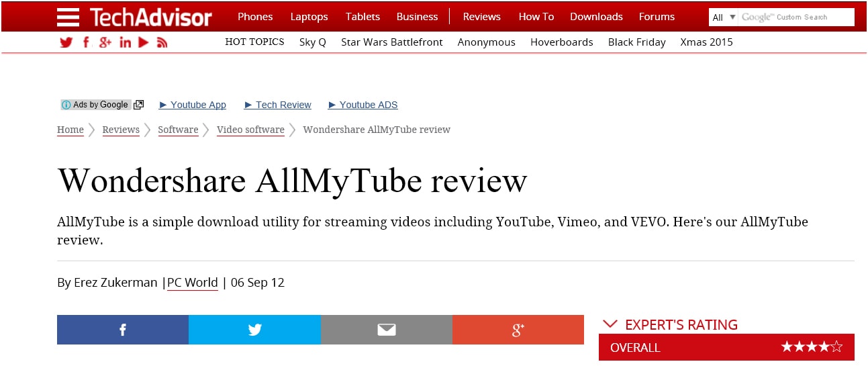The height and width of the screenshot is (368, 868).
Task: Open the All search scope dropdown
Action: coord(724,17)
